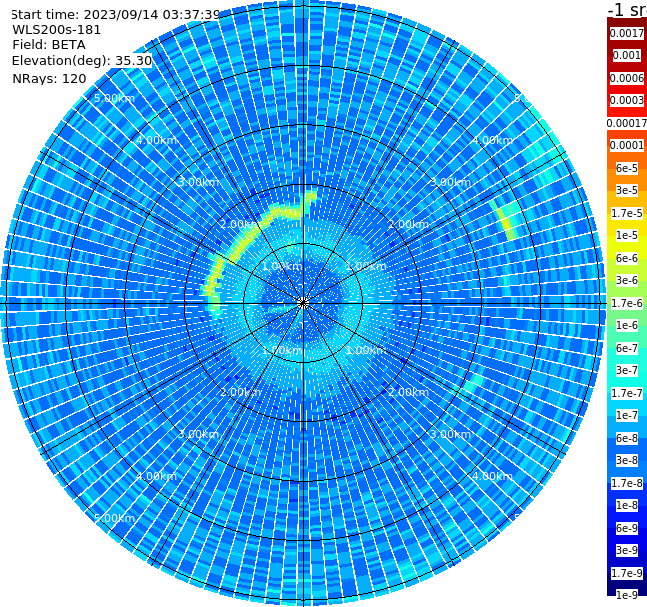Select the 2.00km range label in northeast quadrant
The image size is (647, 607).
(x=408, y=224)
